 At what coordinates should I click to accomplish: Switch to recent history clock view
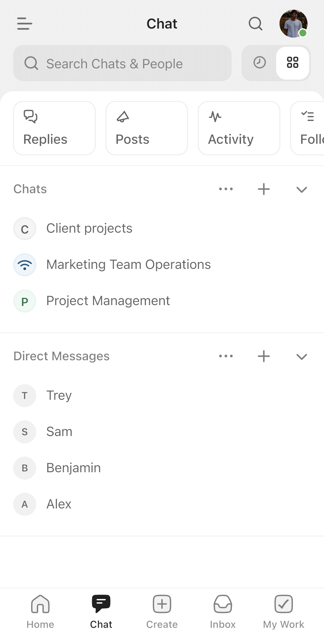[259, 63]
